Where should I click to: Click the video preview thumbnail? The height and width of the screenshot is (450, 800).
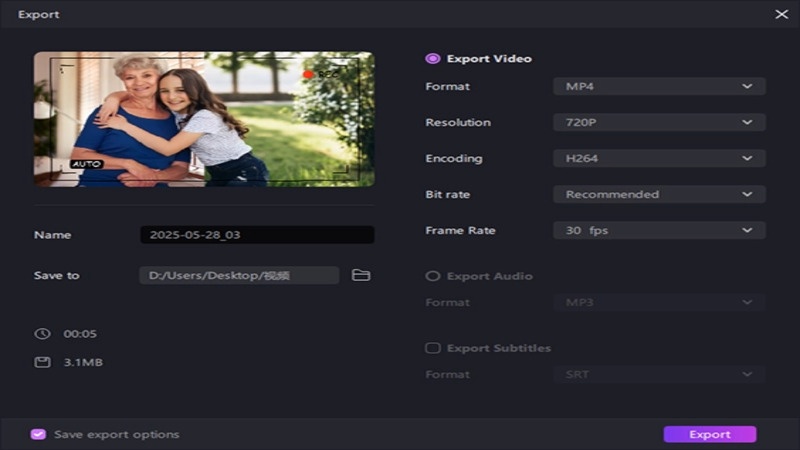tap(204, 119)
